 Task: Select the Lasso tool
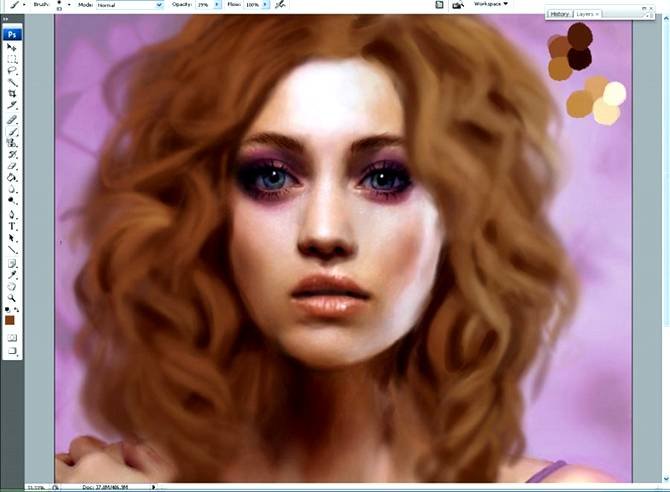(x=13, y=71)
